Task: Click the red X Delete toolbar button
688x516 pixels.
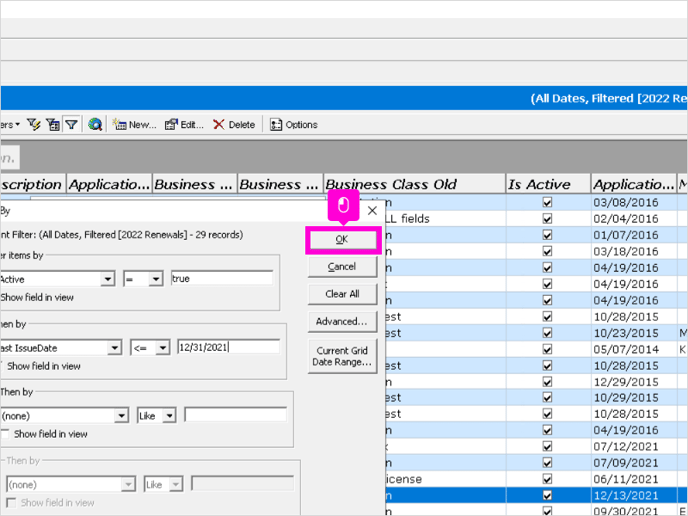Action: 234,125
